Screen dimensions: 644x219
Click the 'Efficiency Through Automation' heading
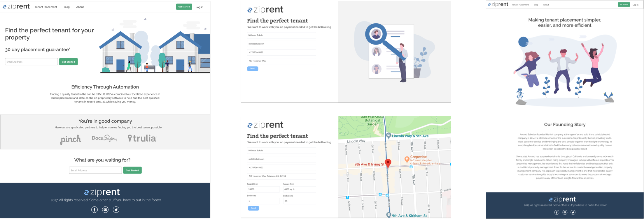tap(105, 87)
